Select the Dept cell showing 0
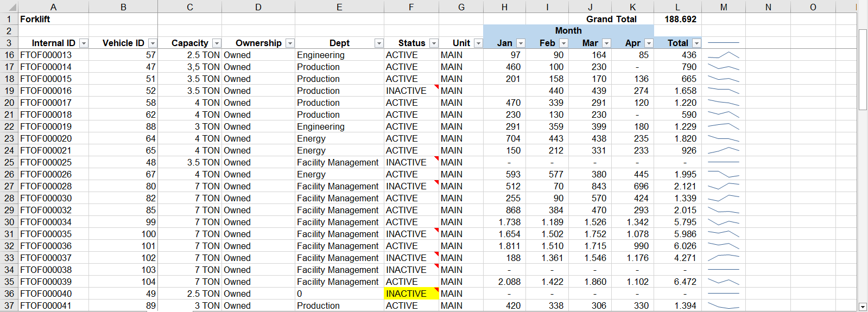The width and height of the screenshot is (868, 312). (x=339, y=294)
